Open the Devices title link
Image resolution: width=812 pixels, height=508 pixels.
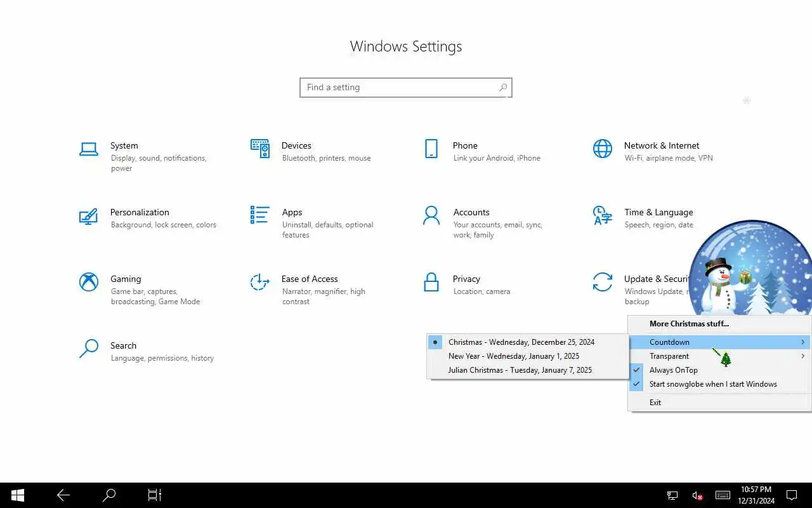click(x=296, y=145)
